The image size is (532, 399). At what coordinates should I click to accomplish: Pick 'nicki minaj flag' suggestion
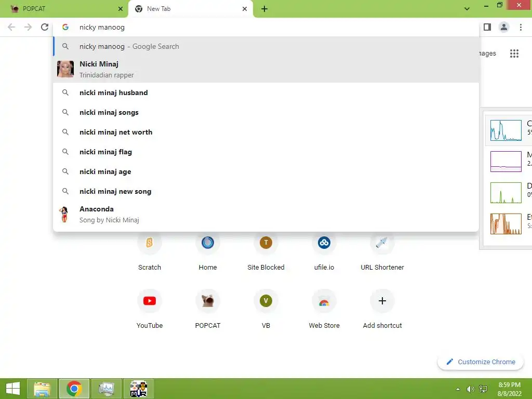pos(267,152)
